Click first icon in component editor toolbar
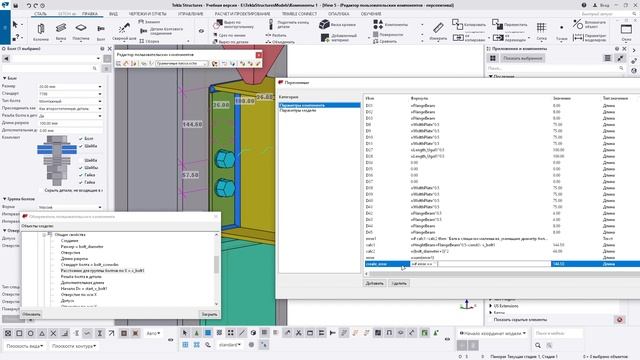 click(x=119, y=63)
